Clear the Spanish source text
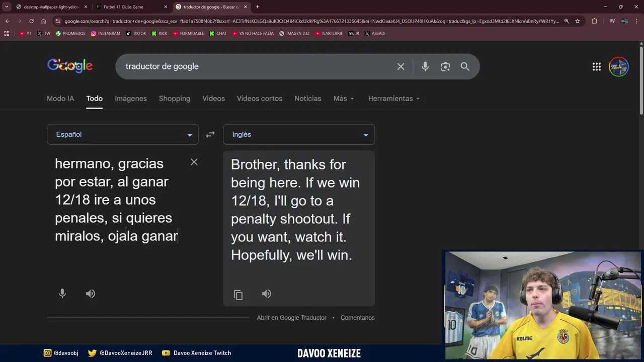The image size is (644, 362). (194, 162)
